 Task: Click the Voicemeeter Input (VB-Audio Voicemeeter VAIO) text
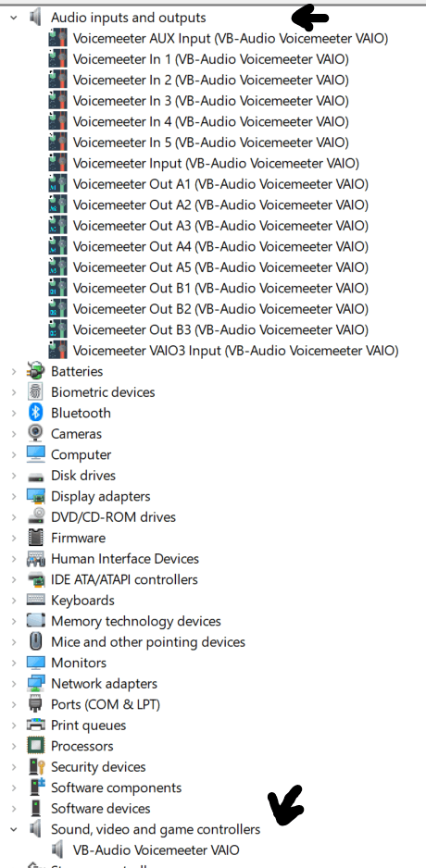point(216,163)
